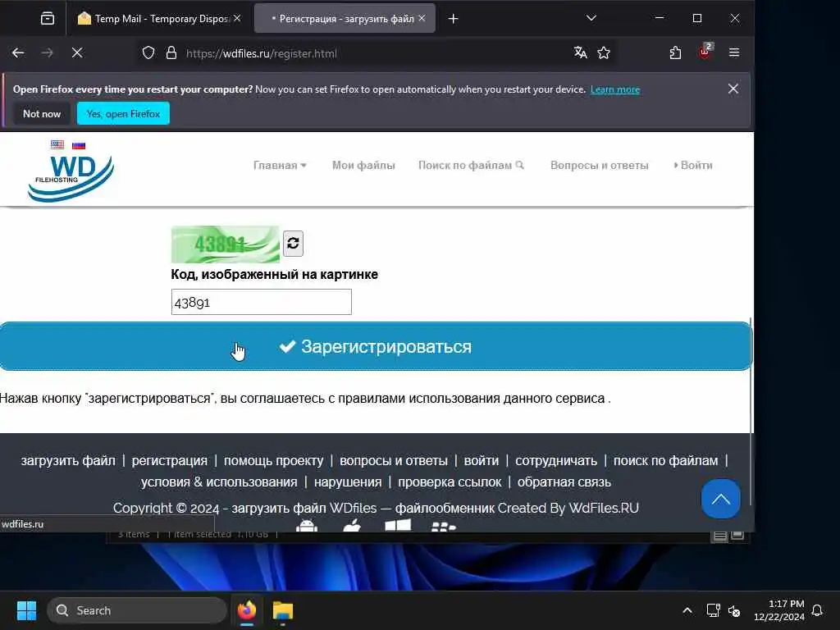Switch File Explorer to large icons view

(x=737, y=535)
